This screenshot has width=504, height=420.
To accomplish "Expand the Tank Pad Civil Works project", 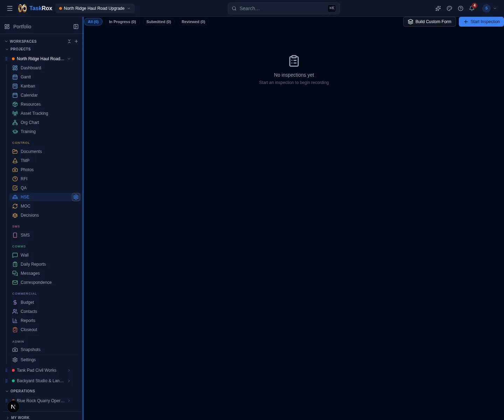I will pyautogui.click(x=69, y=370).
